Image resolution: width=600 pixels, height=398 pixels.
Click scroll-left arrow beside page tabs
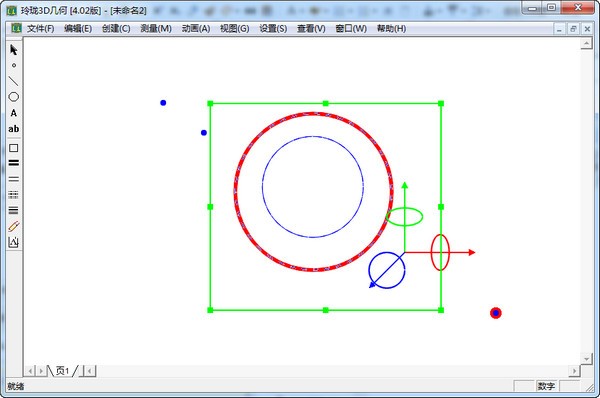(x=90, y=371)
